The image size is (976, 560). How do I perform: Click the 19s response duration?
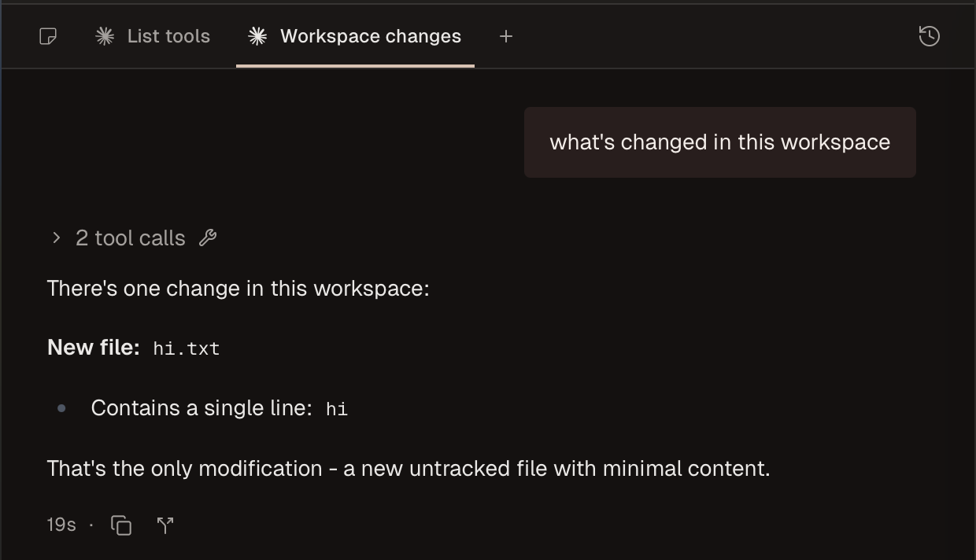tap(61, 525)
